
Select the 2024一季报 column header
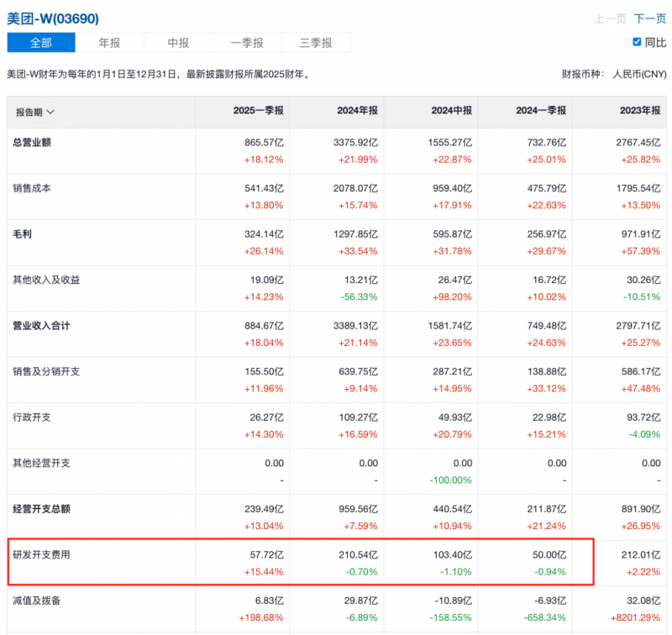pyautogui.click(x=541, y=111)
